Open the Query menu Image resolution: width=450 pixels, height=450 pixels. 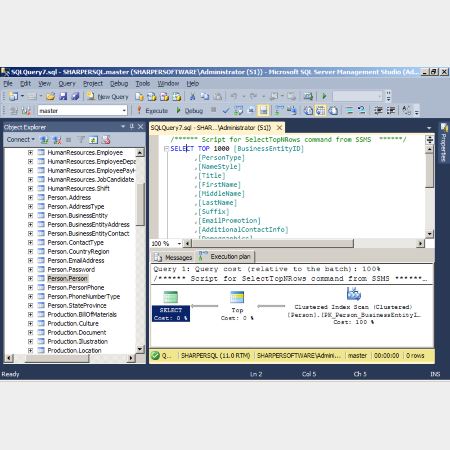67,84
